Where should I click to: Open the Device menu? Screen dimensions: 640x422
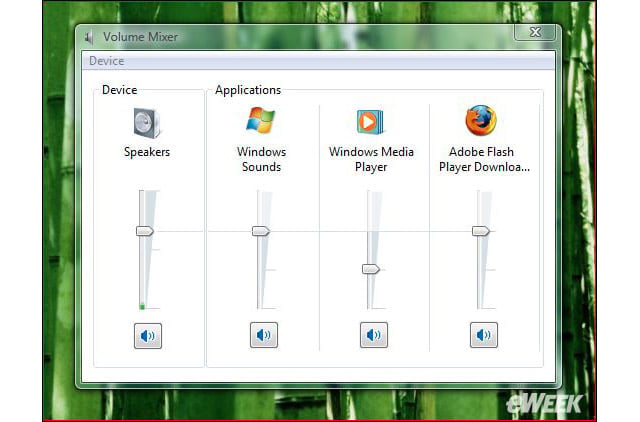coord(107,61)
